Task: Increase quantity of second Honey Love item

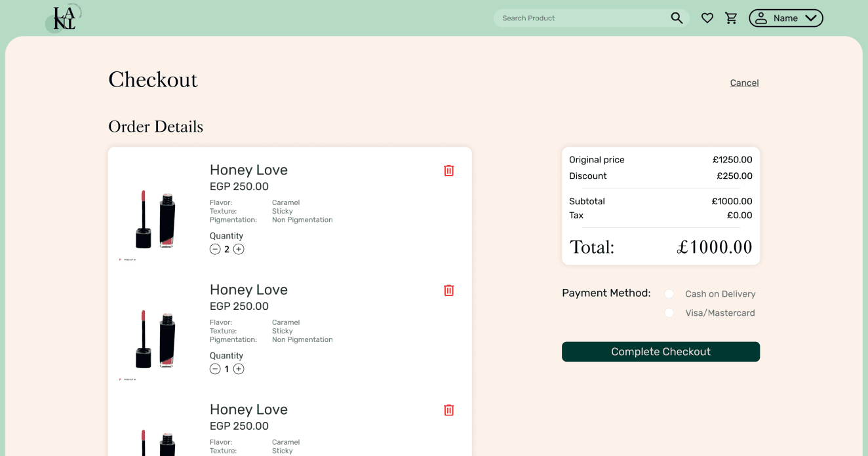Action: (x=239, y=369)
